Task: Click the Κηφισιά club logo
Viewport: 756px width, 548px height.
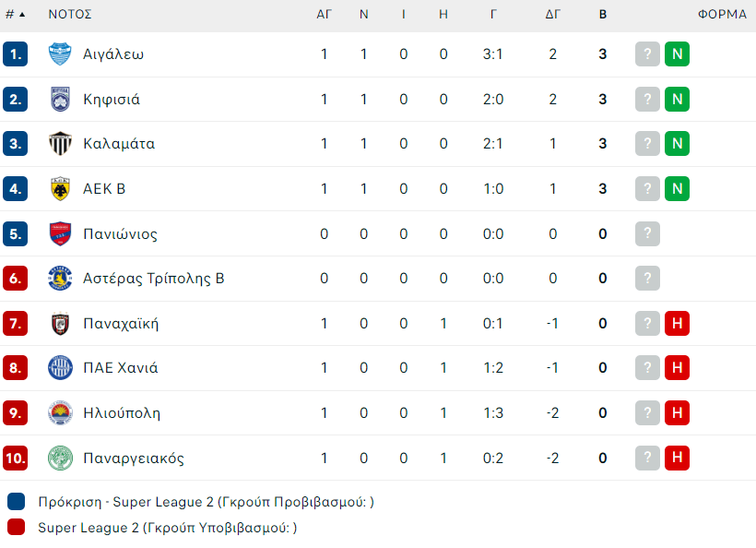Action: click(60, 99)
